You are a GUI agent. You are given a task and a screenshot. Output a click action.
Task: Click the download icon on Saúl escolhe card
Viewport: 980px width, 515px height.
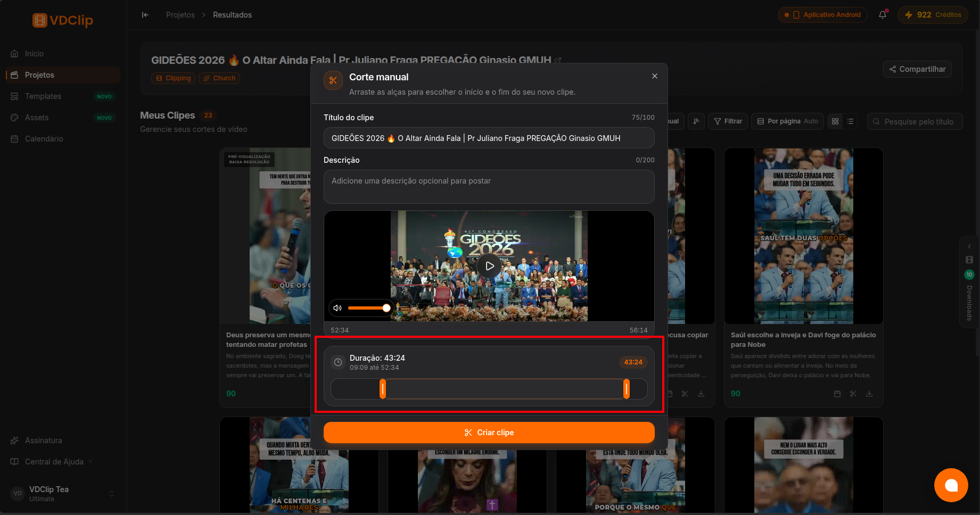click(869, 394)
